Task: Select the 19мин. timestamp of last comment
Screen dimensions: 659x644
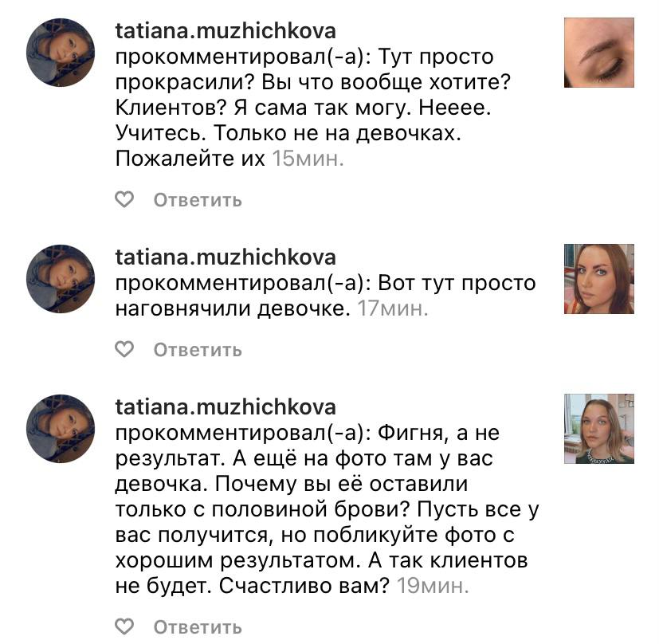Action: [x=433, y=586]
